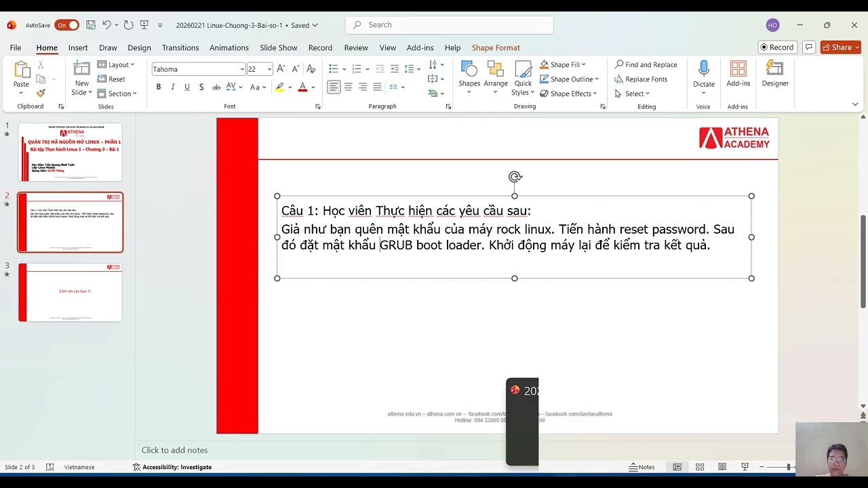Toggle underline formatting

187,87
